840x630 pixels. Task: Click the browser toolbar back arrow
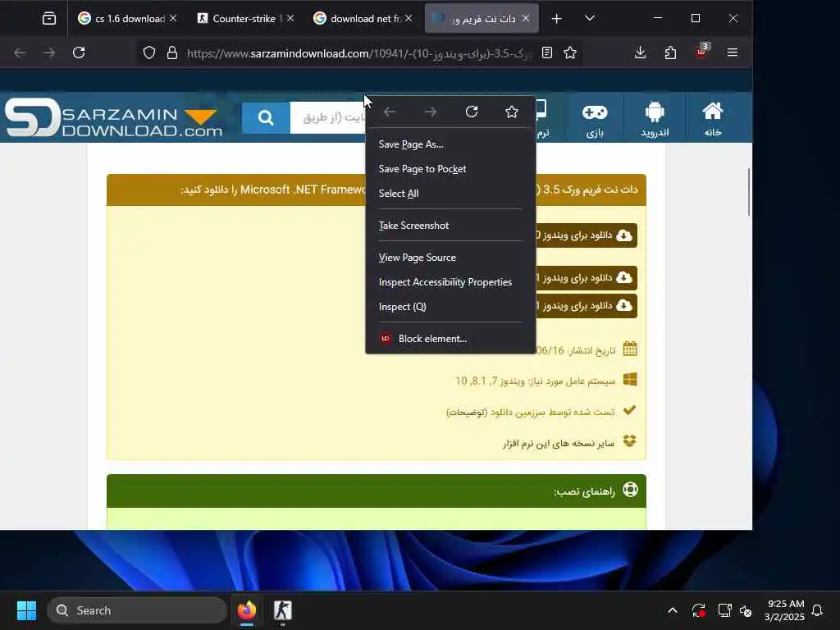click(x=20, y=52)
